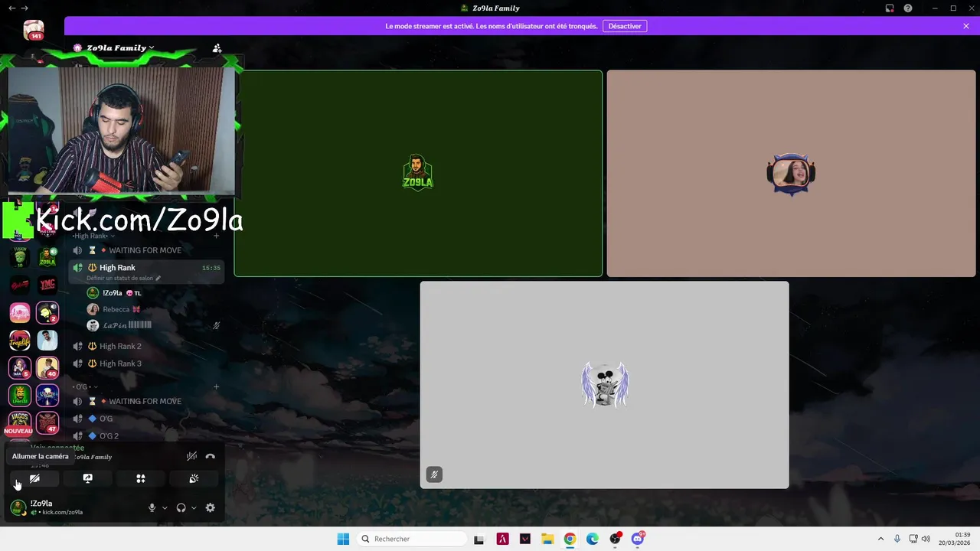Disconnect from the voice channel

click(x=211, y=456)
